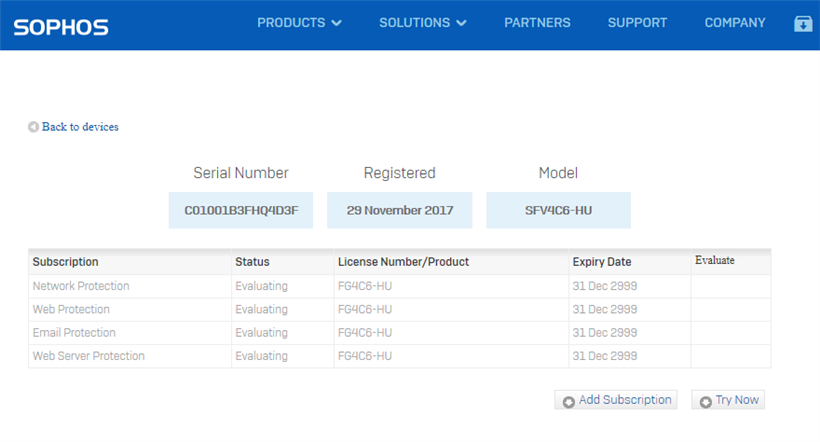The width and height of the screenshot is (820, 442).
Task: Open the Partners menu item
Action: coord(537,23)
